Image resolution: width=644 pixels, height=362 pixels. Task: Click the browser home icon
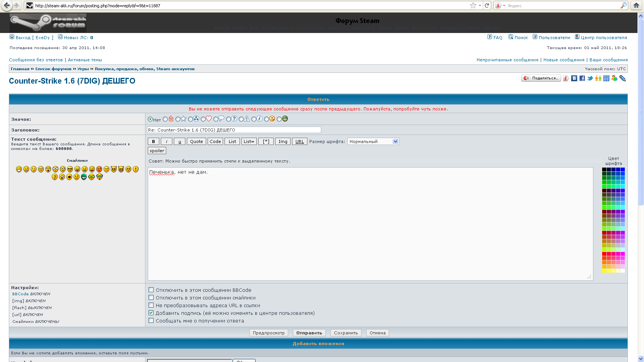tap(636, 5)
